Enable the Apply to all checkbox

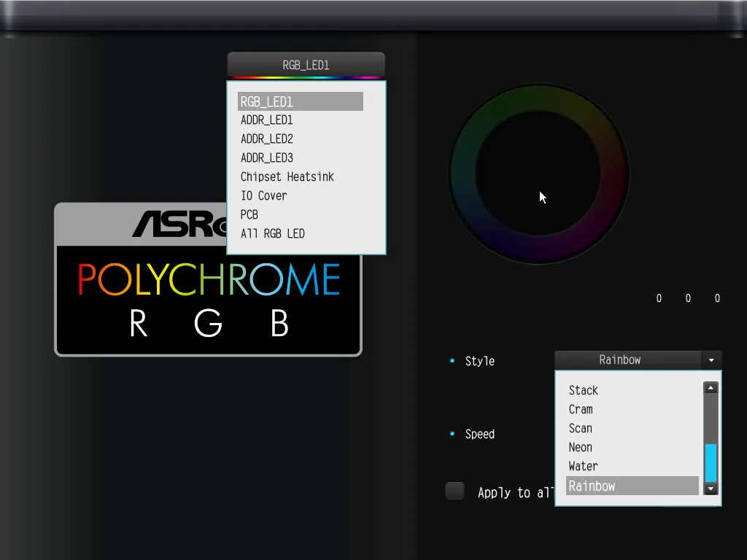[455, 491]
